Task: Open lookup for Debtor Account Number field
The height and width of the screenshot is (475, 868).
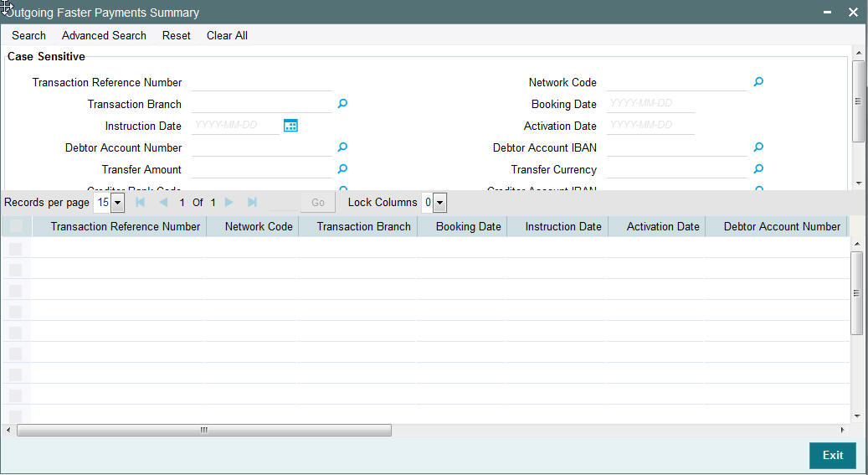Action: coord(342,147)
